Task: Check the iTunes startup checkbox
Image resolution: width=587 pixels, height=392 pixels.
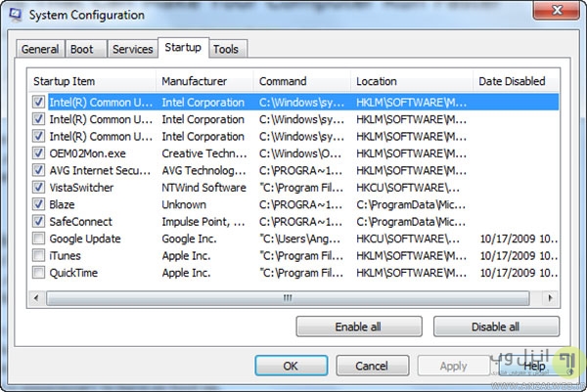Action: click(38, 256)
